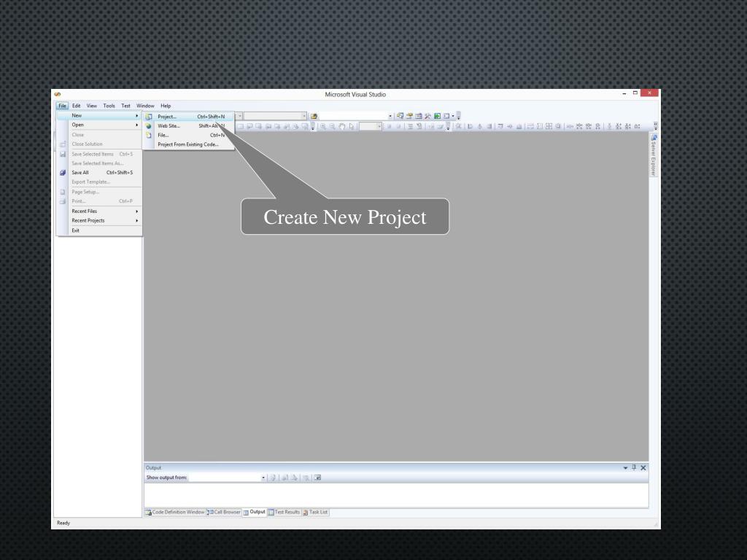Click the Save All disk icon
This screenshot has height=560, width=747.
63,172
